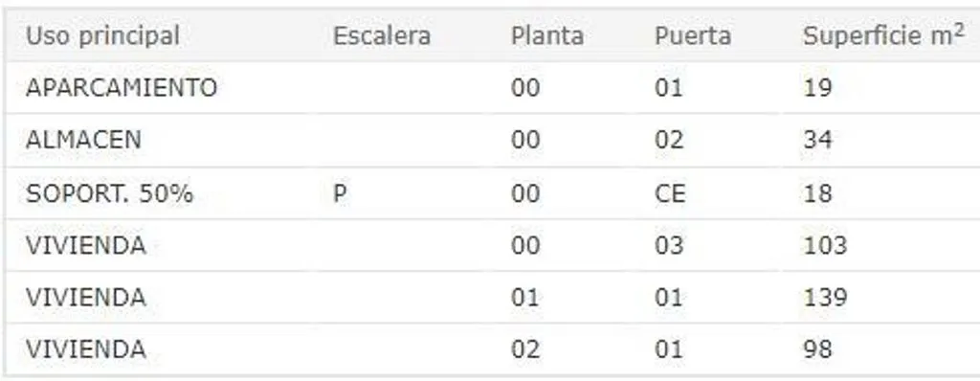Click the Escalera column header
The width and height of the screenshot is (980, 381).
382,35
